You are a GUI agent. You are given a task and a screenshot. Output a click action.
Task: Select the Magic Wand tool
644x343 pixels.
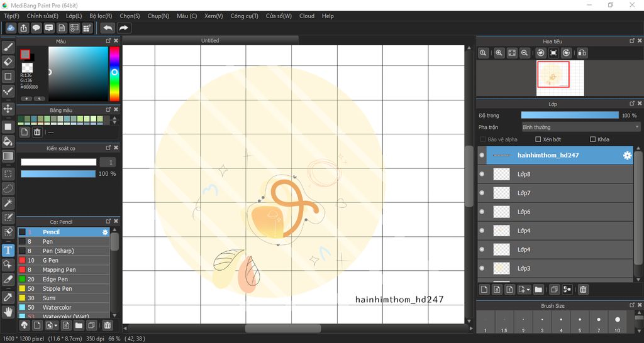coord(8,203)
